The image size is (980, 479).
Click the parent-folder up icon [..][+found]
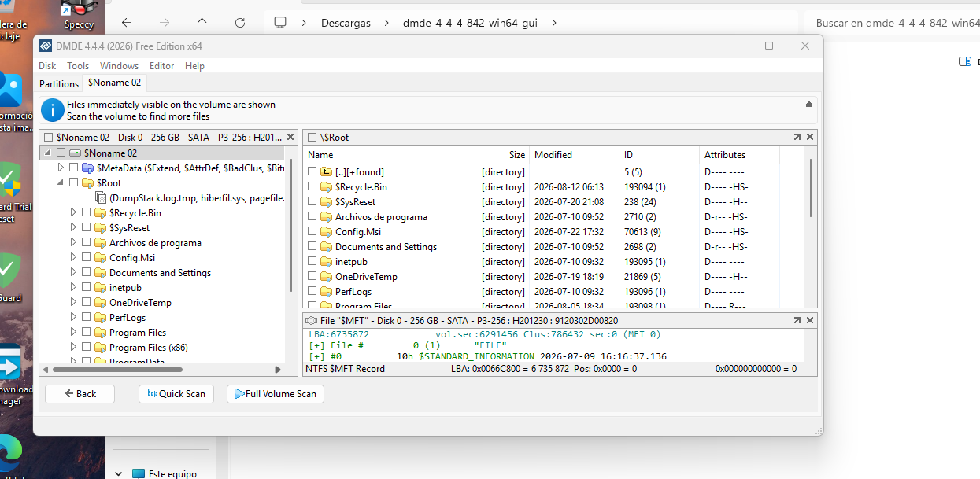(x=326, y=171)
